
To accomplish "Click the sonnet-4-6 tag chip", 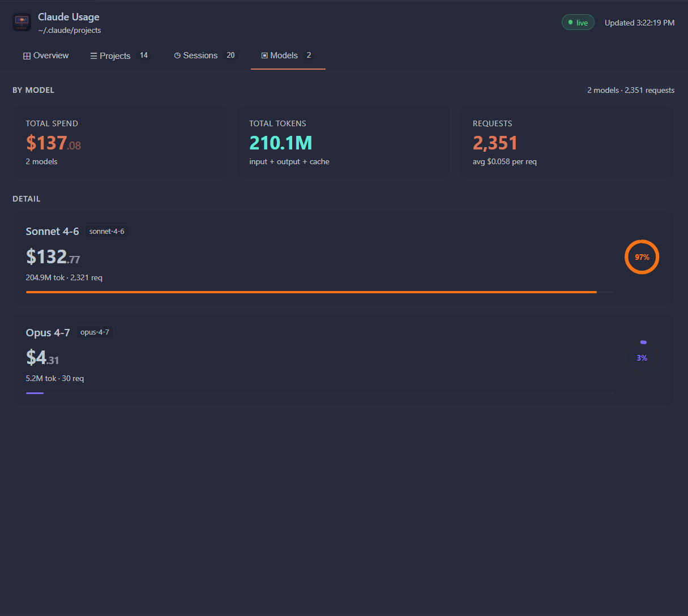I will coord(107,232).
